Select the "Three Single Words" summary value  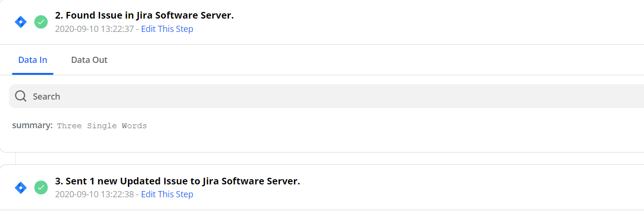pyautogui.click(x=102, y=126)
